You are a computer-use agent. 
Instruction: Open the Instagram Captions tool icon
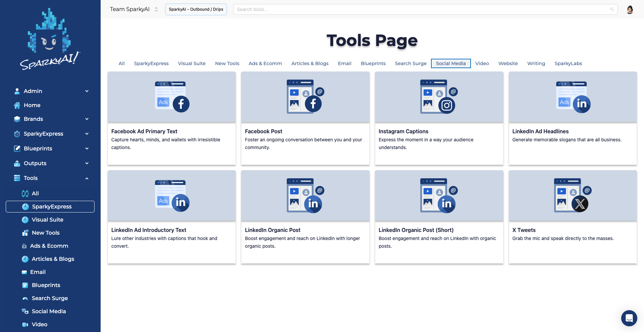(x=439, y=97)
